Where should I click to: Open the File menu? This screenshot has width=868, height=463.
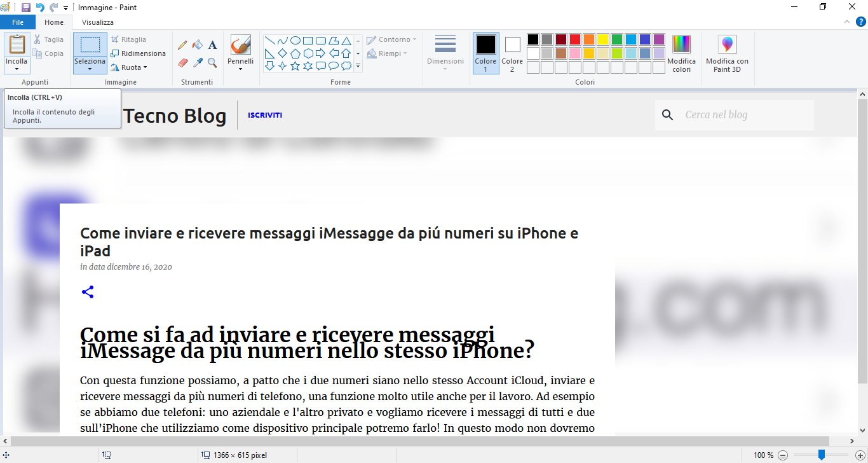pos(18,22)
